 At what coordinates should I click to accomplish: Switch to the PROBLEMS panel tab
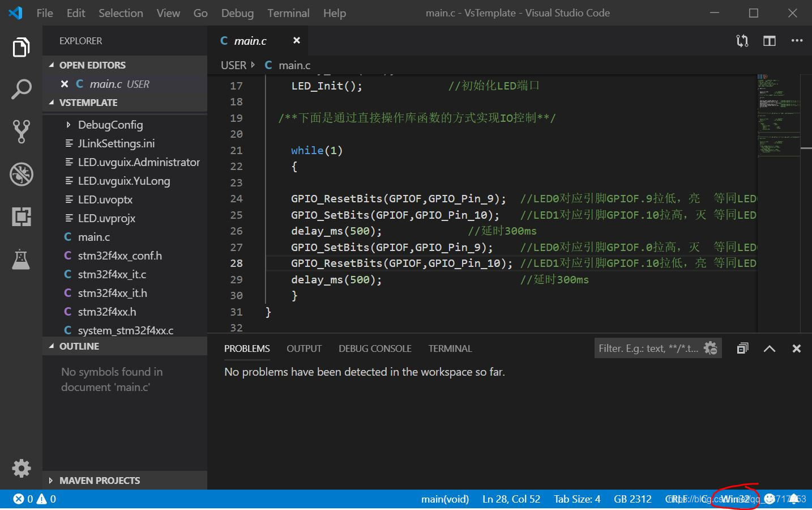tap(247, 348)
